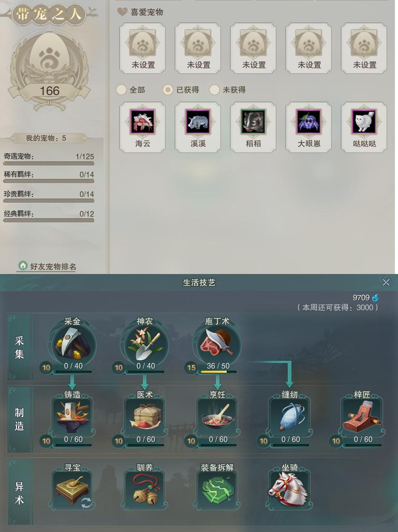Open the 采金 mining skill icon
398x532 pixels.
(x=72, y=345)
